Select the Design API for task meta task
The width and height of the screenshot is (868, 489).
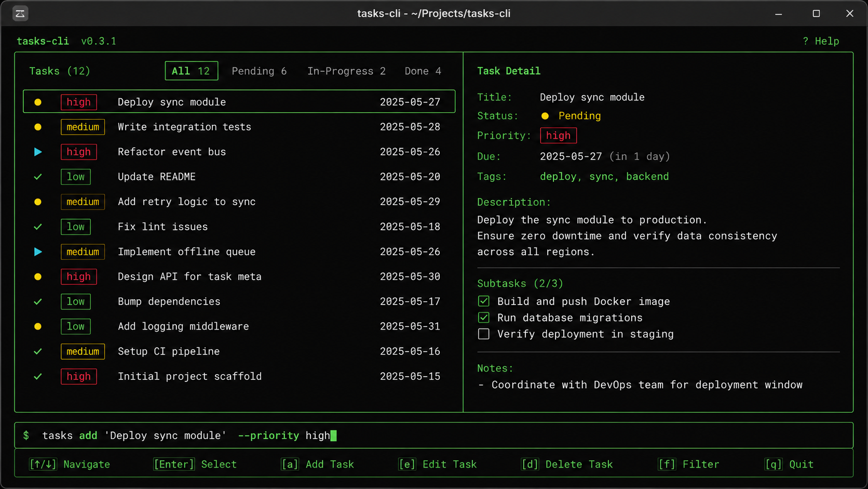tap(239, 277)
